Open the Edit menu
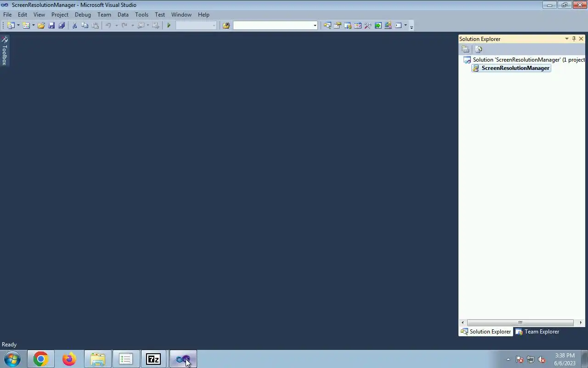 (23, 14)
